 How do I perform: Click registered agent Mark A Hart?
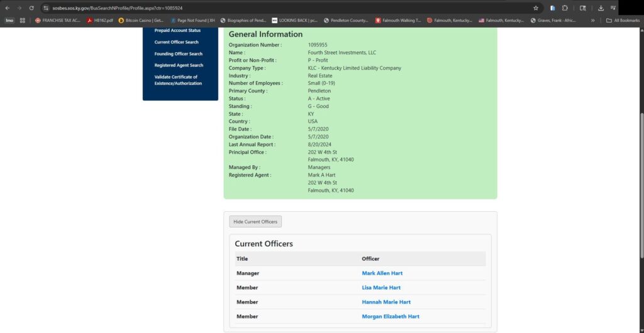321,175
